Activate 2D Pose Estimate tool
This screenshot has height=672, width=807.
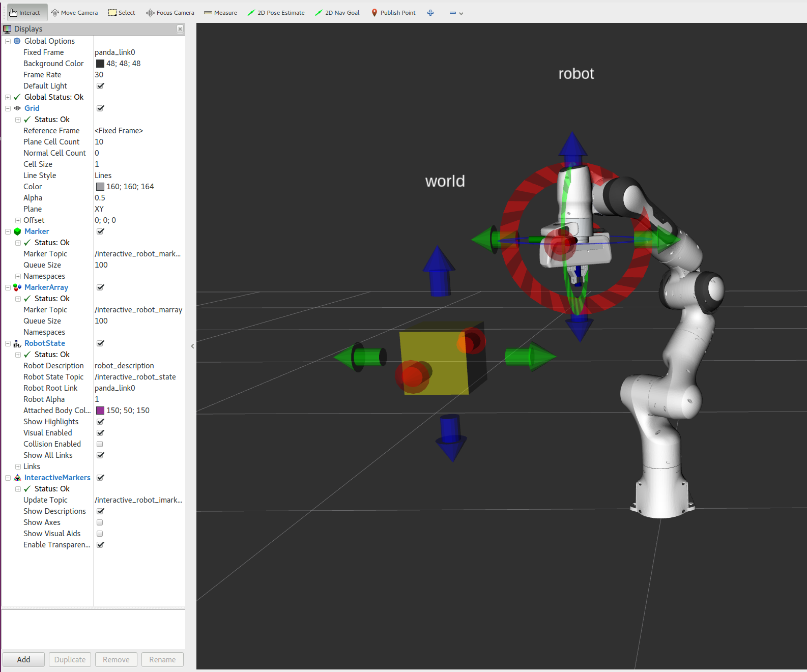pos(276,13)
